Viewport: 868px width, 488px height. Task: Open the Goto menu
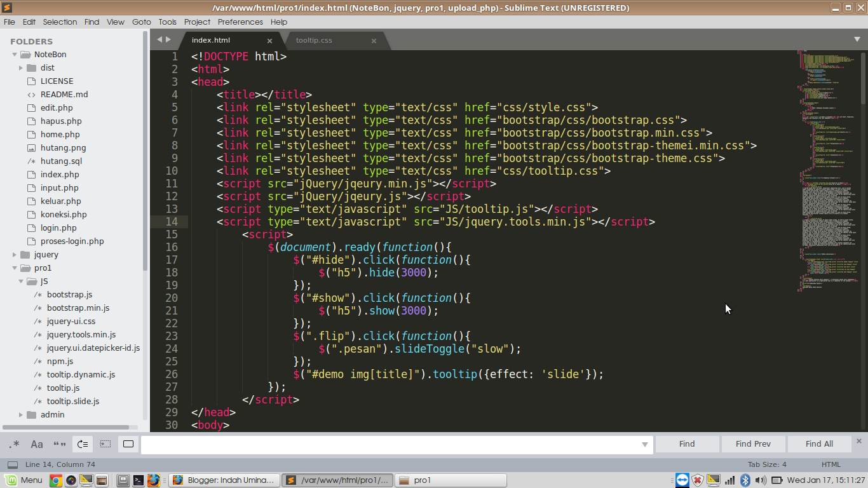click(x=142, y=22)
